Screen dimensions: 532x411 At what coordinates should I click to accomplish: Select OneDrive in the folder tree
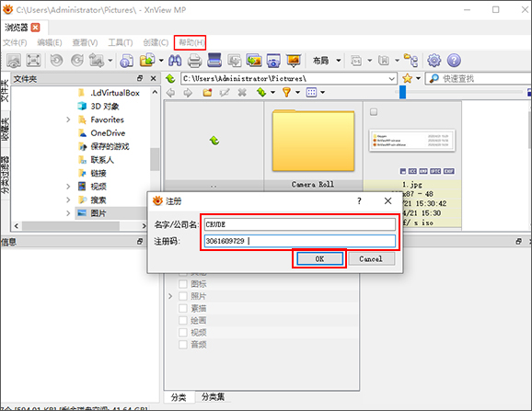[108, 133]
